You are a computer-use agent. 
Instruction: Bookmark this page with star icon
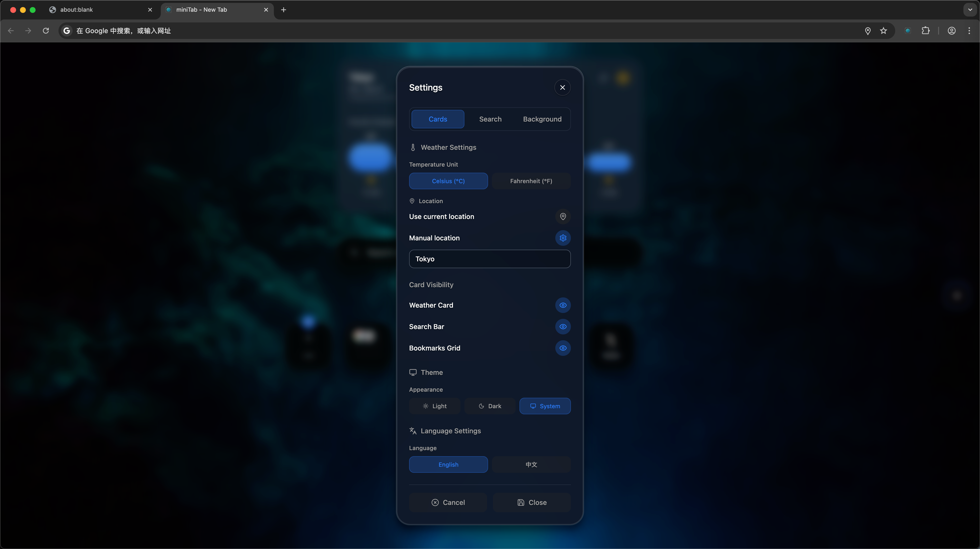tap(883, 31)
